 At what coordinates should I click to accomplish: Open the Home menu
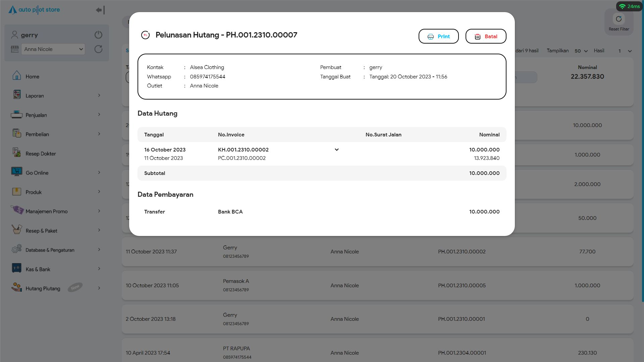click(32, 76)
